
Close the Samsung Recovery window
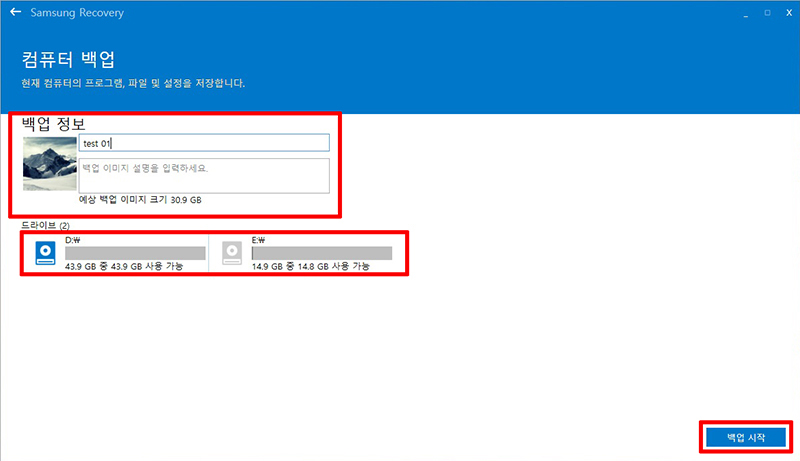[x=789, y=13]
